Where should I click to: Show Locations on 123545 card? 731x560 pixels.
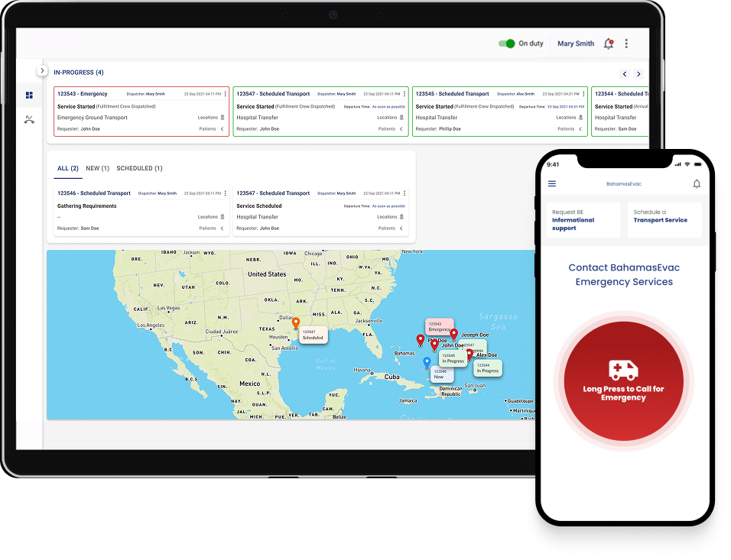(x=569, y=118)
